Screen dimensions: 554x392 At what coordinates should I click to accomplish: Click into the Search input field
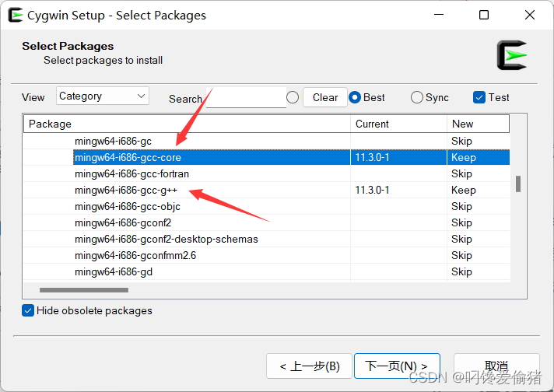(x=246, y=97)
